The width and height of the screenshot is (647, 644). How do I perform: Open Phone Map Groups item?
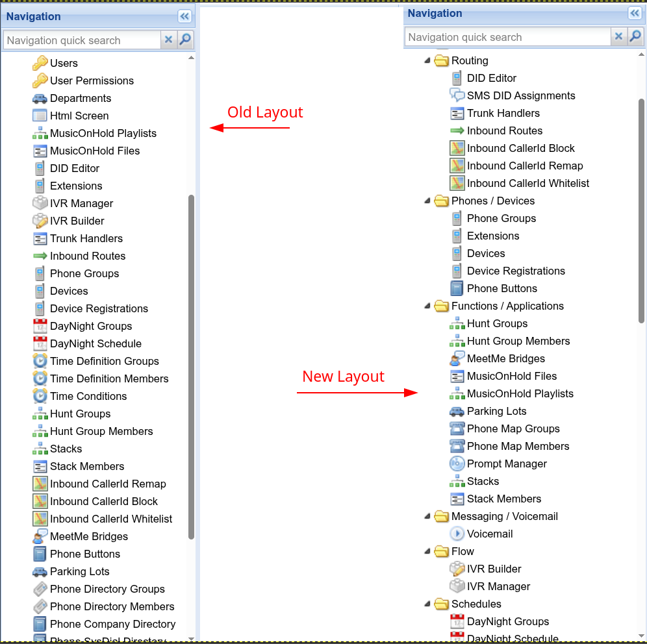click(513, 428)
